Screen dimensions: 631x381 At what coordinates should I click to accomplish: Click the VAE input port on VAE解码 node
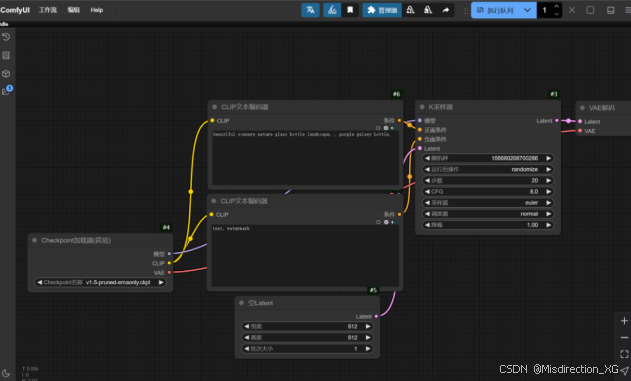[580, 131]
